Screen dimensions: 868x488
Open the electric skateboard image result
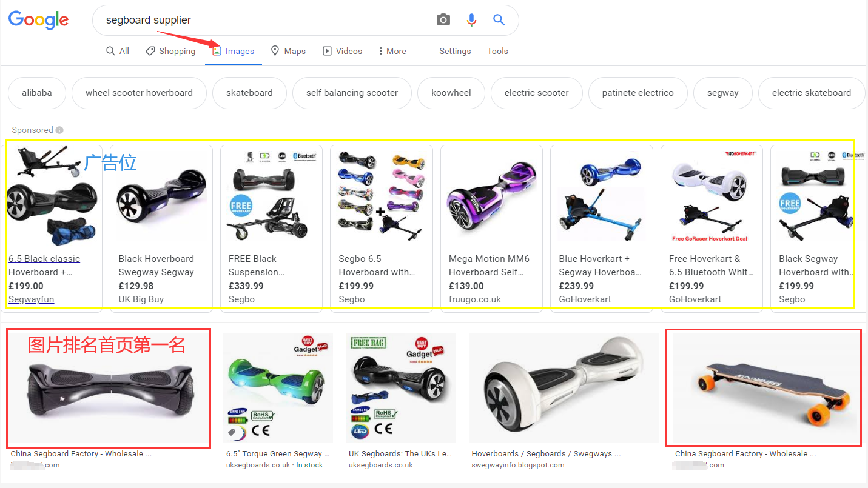pyautogui.click(x=763, y=388)
